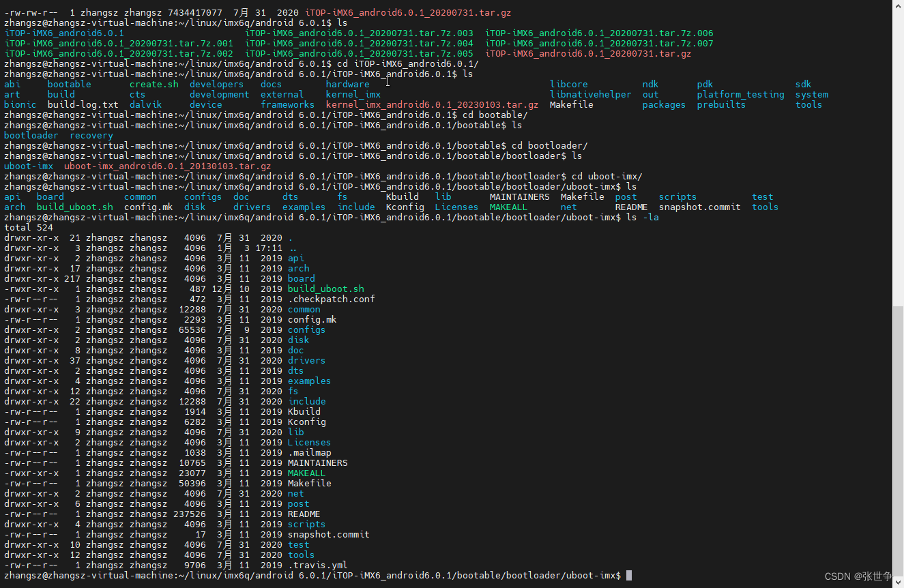Click size '65536' in the configs row

pos(192,330)
